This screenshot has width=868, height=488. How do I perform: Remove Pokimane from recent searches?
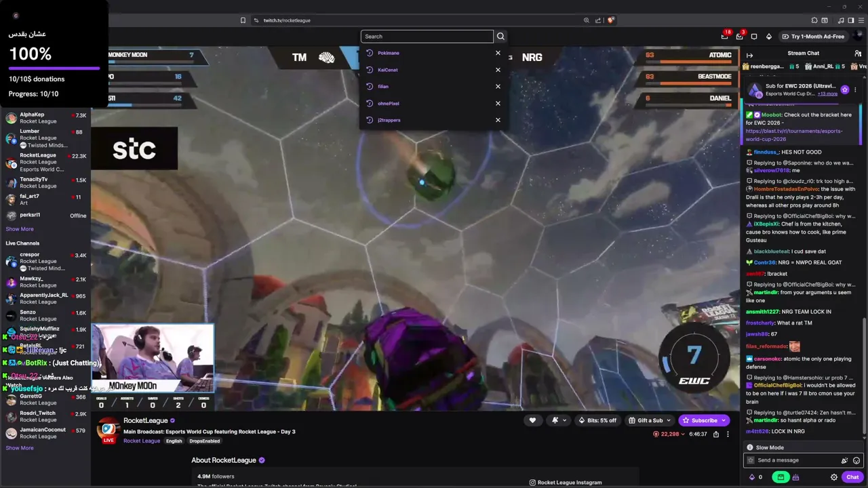coord(498,53)
